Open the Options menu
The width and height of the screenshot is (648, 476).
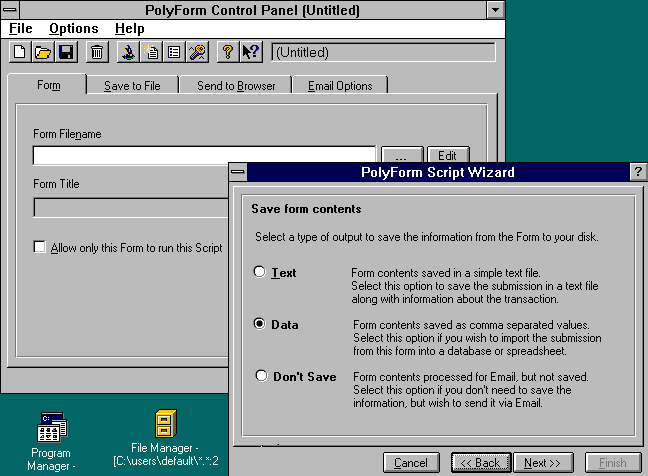[x=73, y=29]
